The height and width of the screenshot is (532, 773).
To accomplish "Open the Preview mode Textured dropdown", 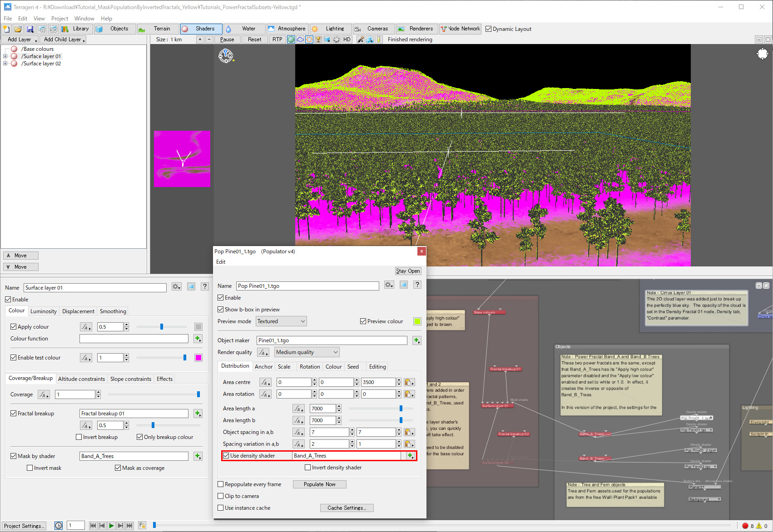I will (281, 321).
